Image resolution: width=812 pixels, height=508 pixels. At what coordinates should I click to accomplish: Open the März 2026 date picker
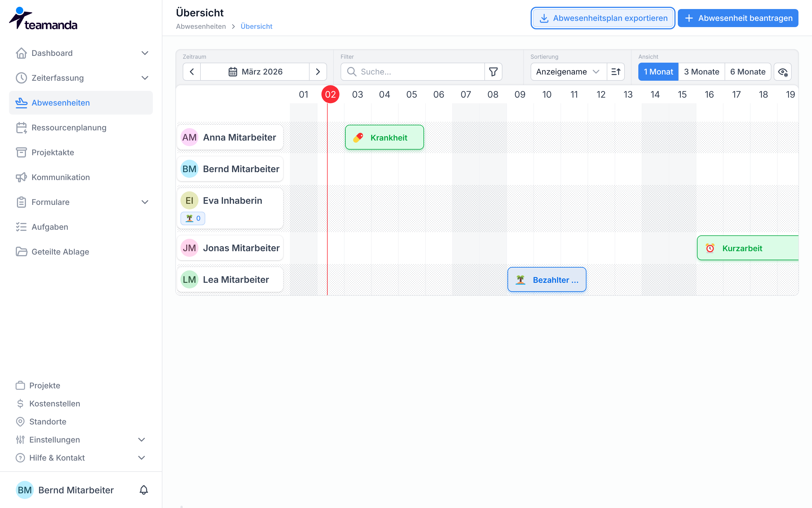tap(255, 72)
